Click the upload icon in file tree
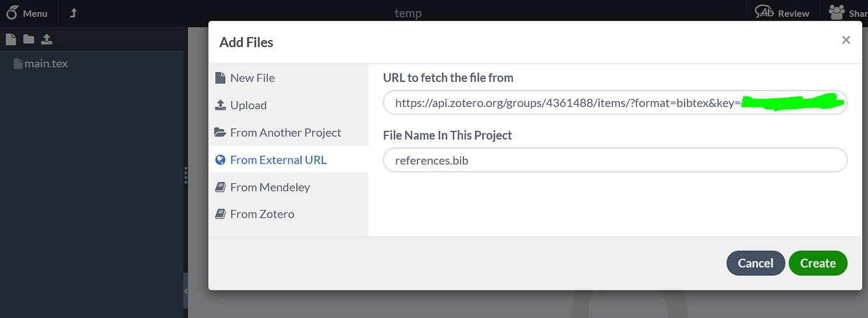 [x=47, y=40]
